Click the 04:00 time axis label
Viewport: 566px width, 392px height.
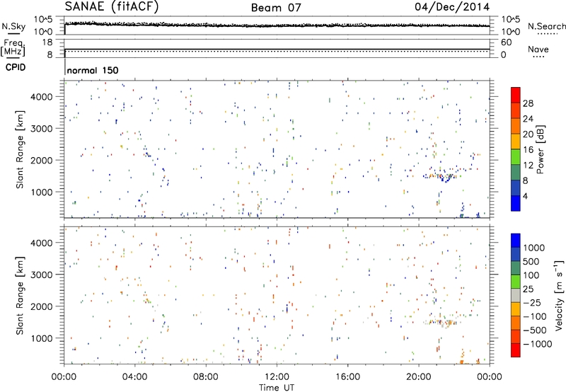click(135, 377)
